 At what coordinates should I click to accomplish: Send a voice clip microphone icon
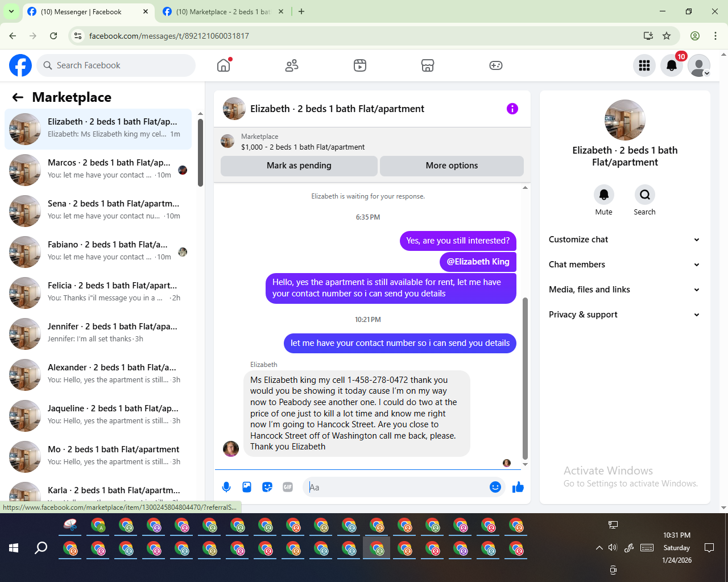(226, 487)
